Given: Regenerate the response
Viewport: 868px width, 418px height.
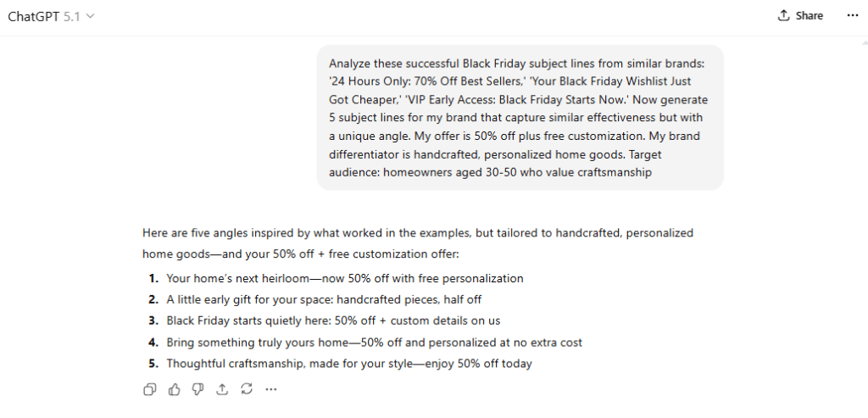Looking at the screenshot, I should tap(247, 389).
